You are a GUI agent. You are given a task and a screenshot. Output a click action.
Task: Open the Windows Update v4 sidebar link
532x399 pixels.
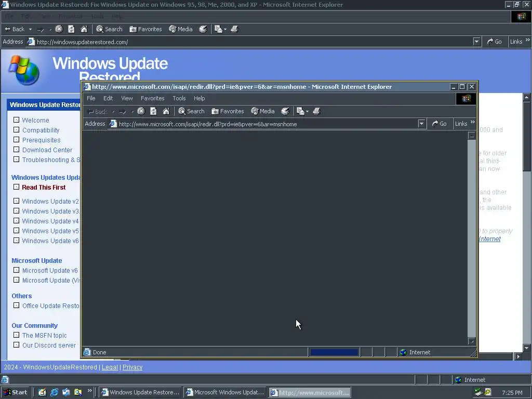50,221
